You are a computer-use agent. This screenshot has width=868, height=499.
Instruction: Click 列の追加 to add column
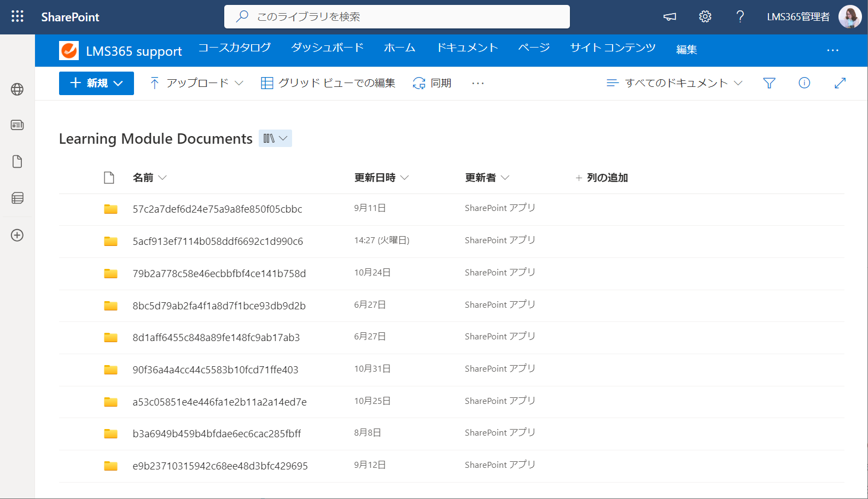pos(602,178)
